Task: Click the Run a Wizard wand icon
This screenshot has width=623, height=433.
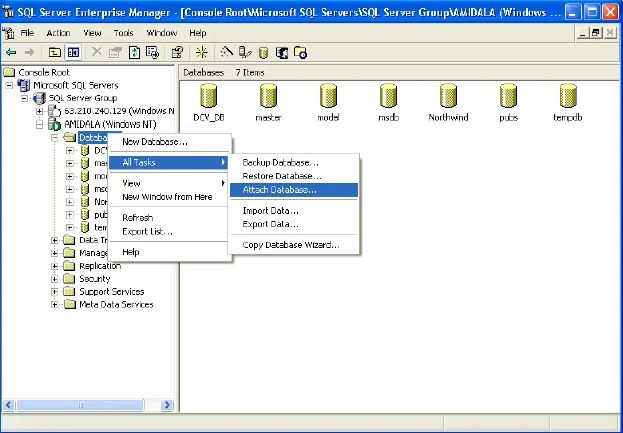Action: pyautogui.click(x=226, y=52)
